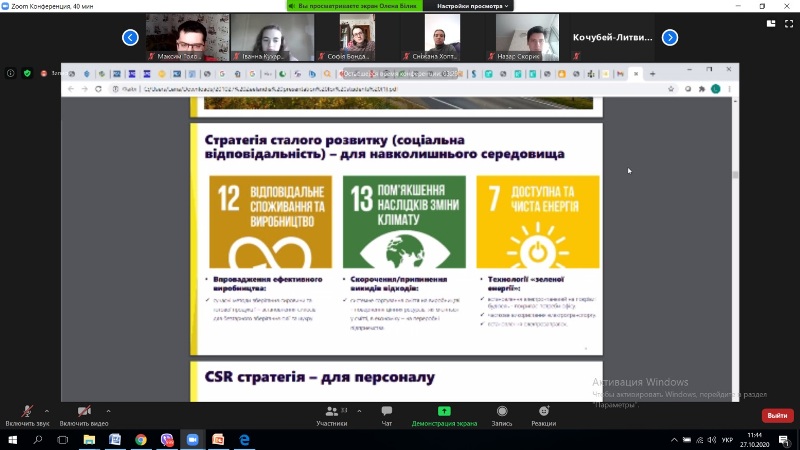Start Демонстрация экрана screen sharing

(x=444, y=415)
